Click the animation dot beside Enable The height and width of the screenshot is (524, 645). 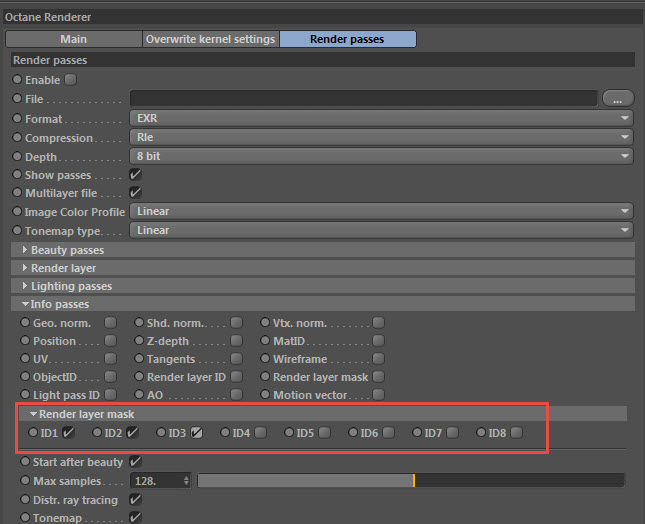pyautogui.click(x=17, y=79)
